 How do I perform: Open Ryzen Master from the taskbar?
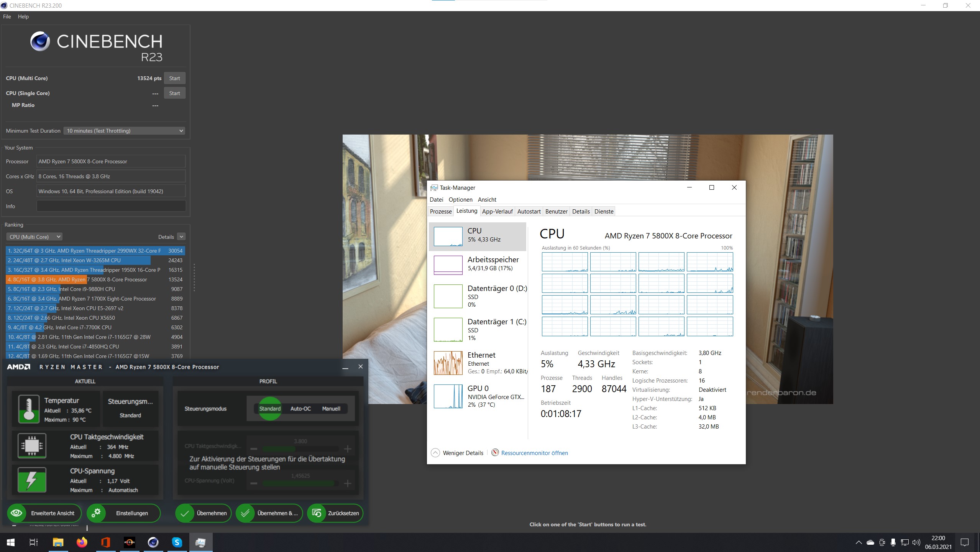(129, 542)
